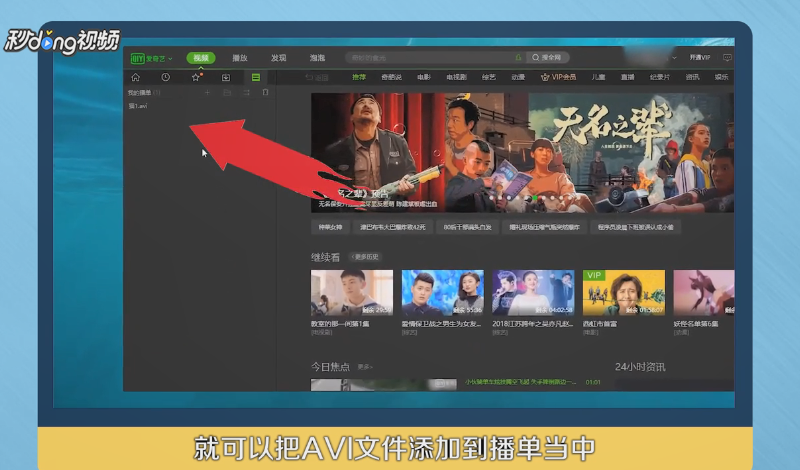
Task: Select the 综艺 channel
Action: pyautogui.click(x=489, y=77)
